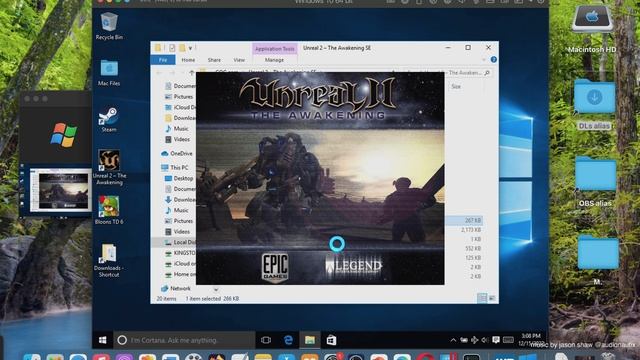Open the Windows Start menu
Image resolution: width=640 pixels, height=360 pixels.
103,340
